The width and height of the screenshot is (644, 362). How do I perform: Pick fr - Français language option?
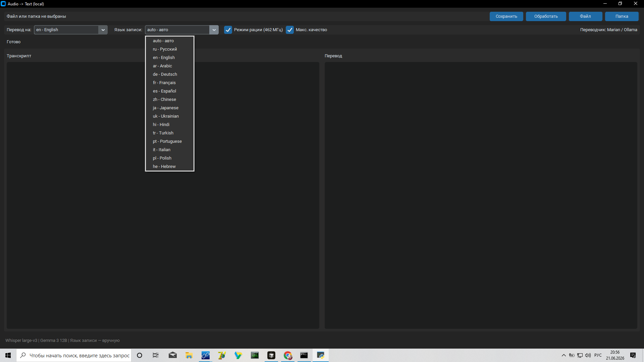(x=170, y=83)
